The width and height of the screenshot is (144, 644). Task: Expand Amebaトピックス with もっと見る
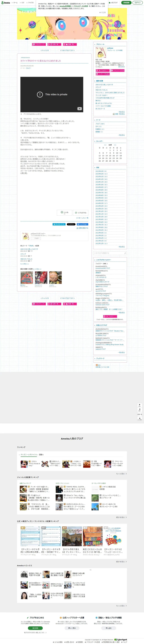[121, 606]
